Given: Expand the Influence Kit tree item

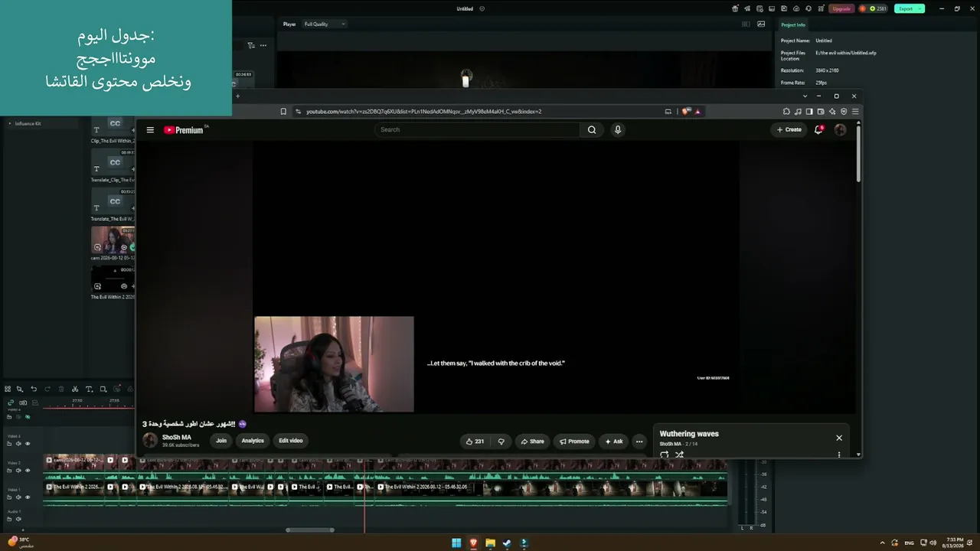Looking at the screenshot, I should (10, 123).
